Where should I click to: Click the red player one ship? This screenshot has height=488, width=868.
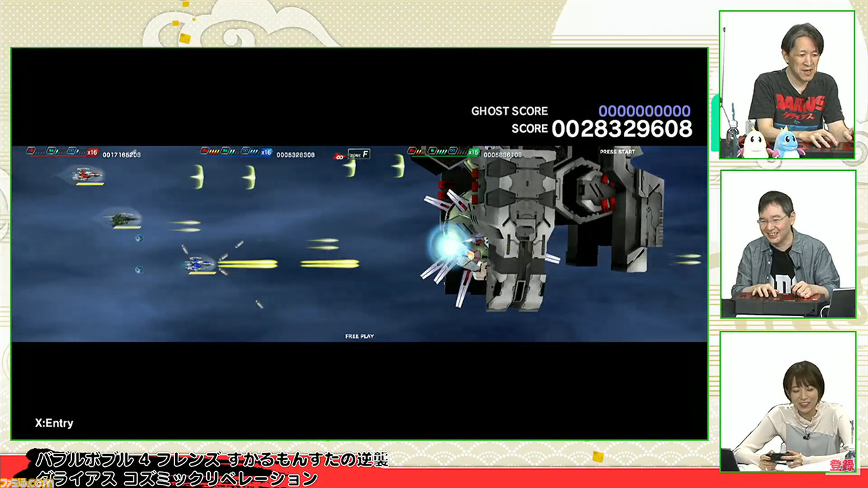tap(86, 174)
